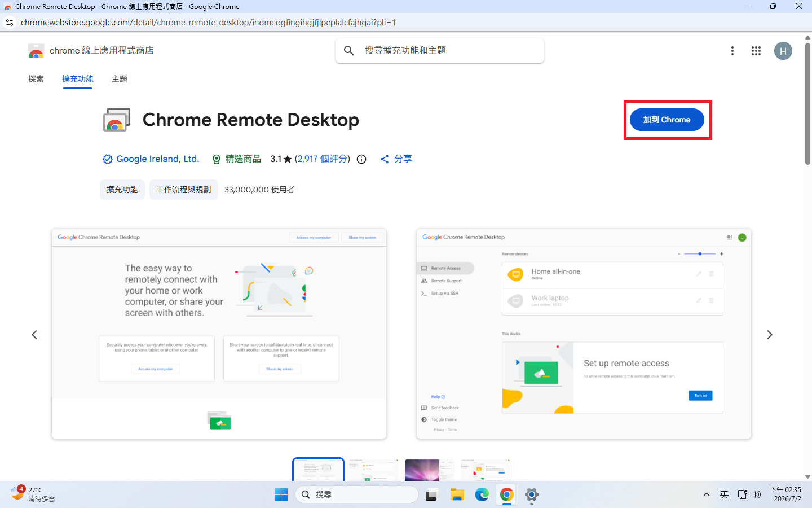Select the second carousel thumbnail
Viewport: 812px width, 508px height.
(374, 470)
